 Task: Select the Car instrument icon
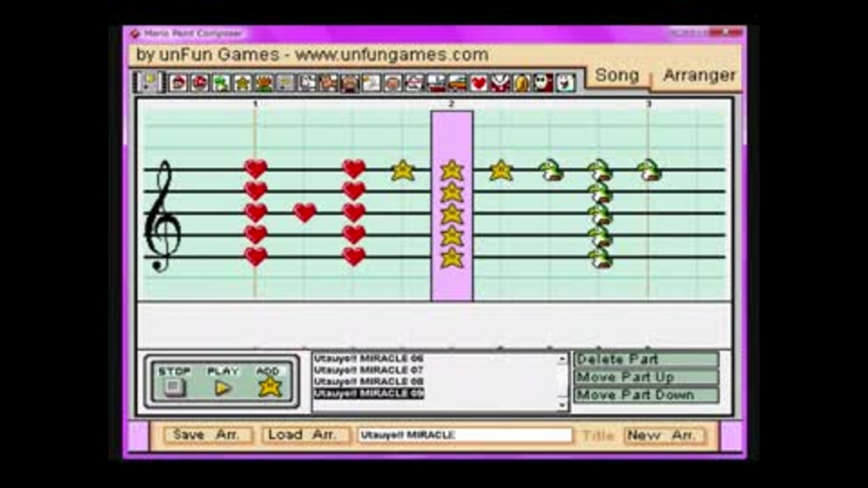coord(458,83)
